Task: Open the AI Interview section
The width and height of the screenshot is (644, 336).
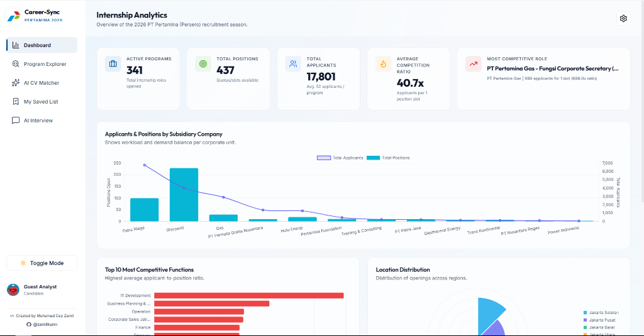Action: click(42, 120)
